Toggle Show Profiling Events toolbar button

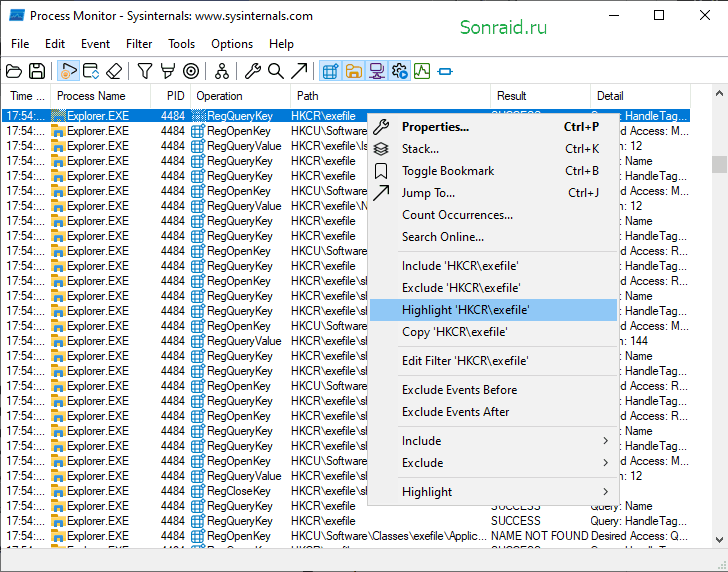click(422, 71)
